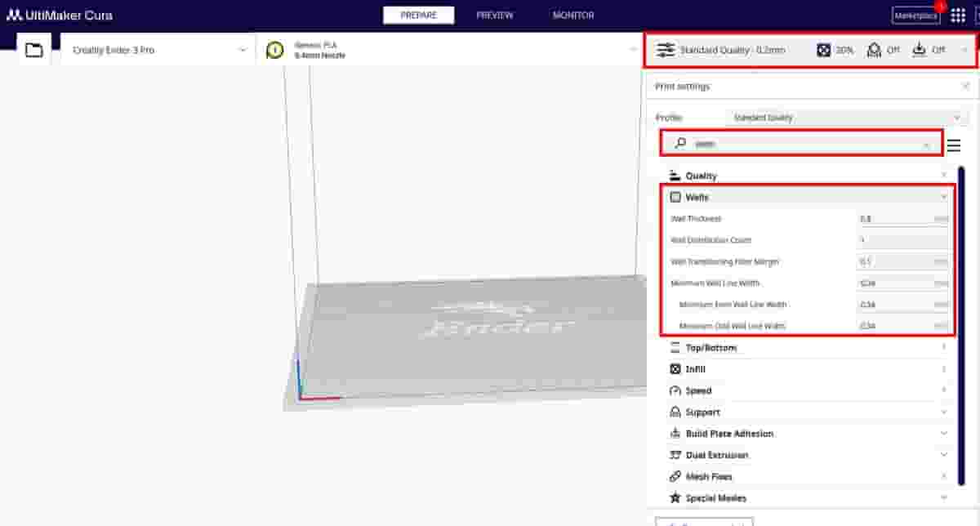Open the application switcher grid icon

click(x=957, y=16)
